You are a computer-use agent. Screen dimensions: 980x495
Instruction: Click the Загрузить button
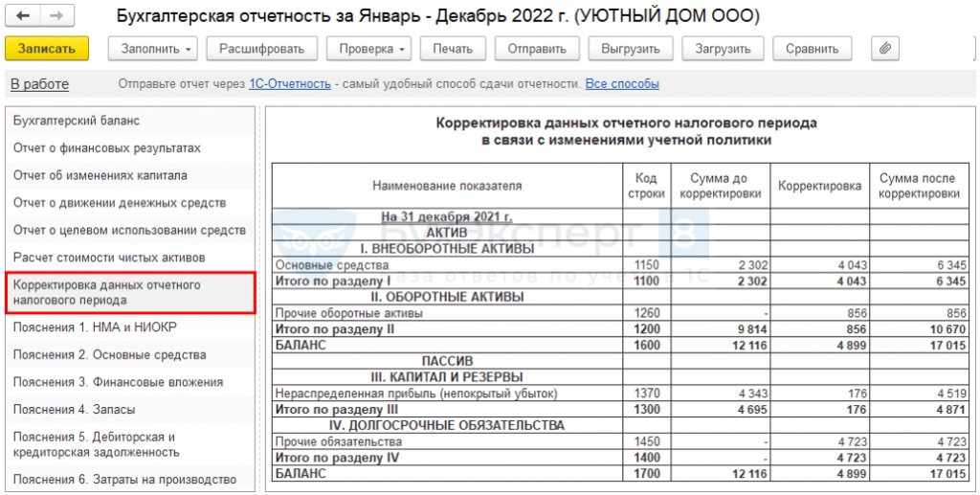[724, 49]
